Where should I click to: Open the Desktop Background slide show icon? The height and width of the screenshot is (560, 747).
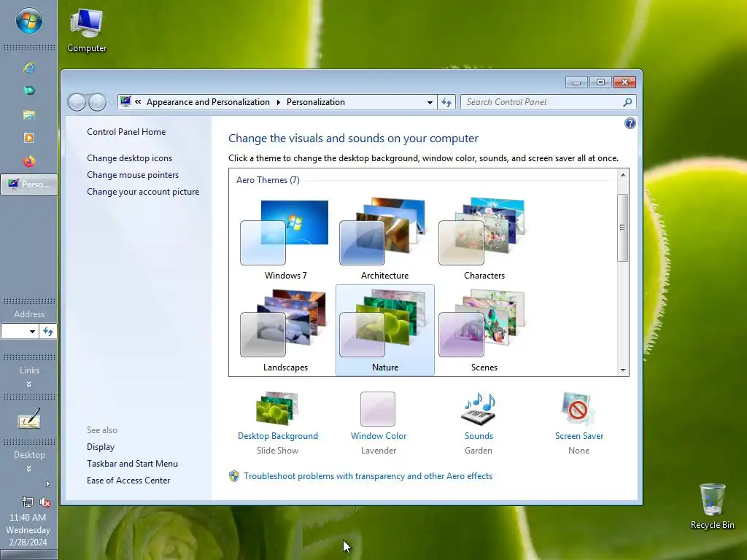pyautogui.click(x=277, y=408)
